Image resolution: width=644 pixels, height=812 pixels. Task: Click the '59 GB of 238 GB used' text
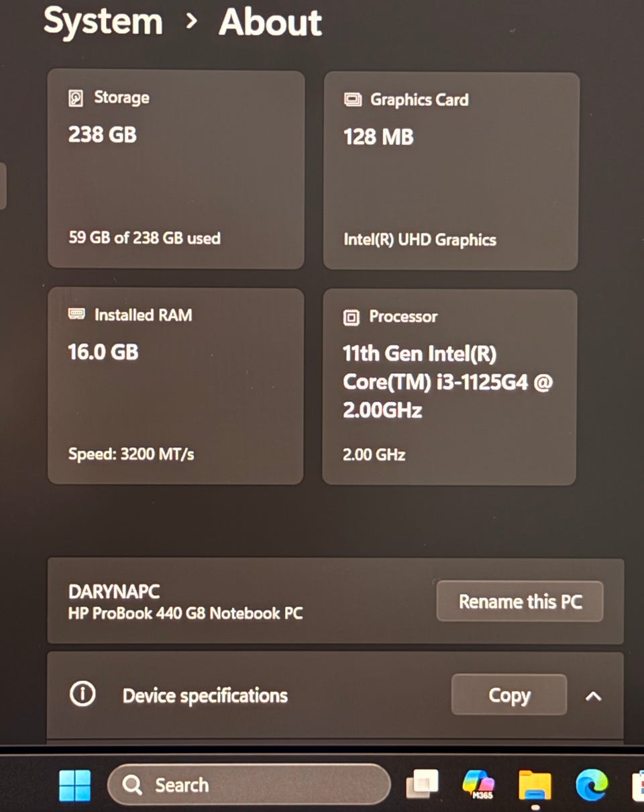click(x=144, y=238)
